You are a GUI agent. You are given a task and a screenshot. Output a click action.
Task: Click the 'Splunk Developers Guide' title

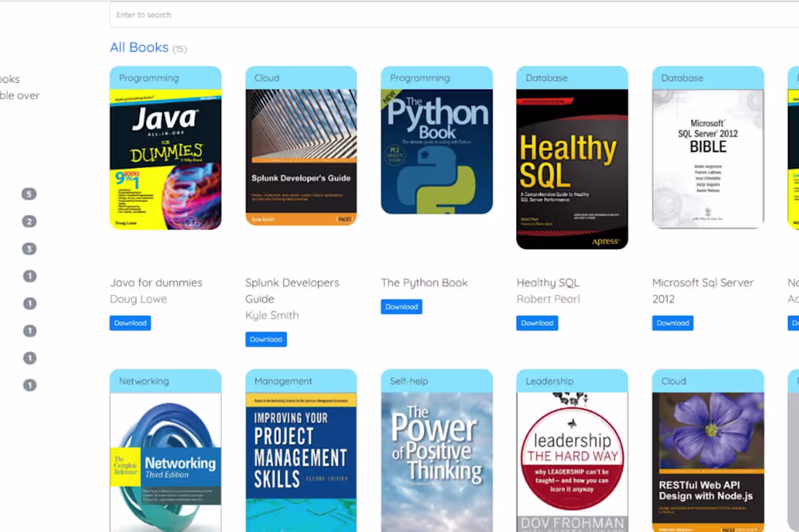tap(292, 291)
